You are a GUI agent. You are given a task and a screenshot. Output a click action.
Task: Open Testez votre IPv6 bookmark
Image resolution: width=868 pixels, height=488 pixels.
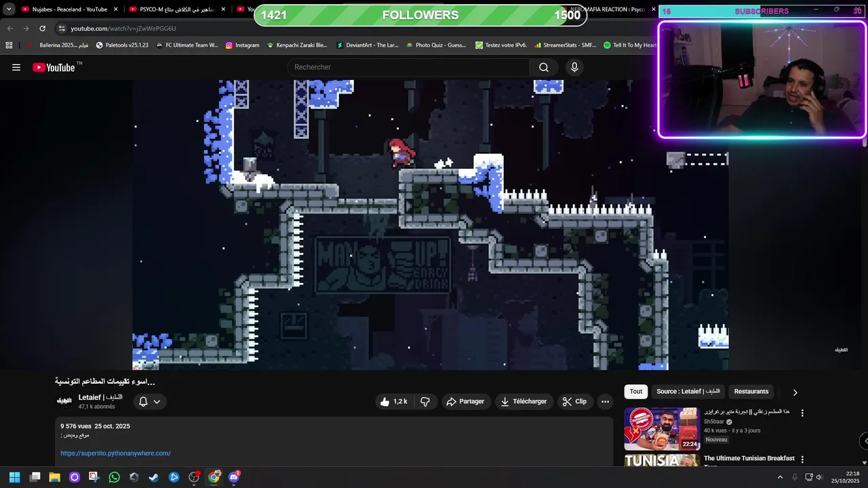coord(501,45)
